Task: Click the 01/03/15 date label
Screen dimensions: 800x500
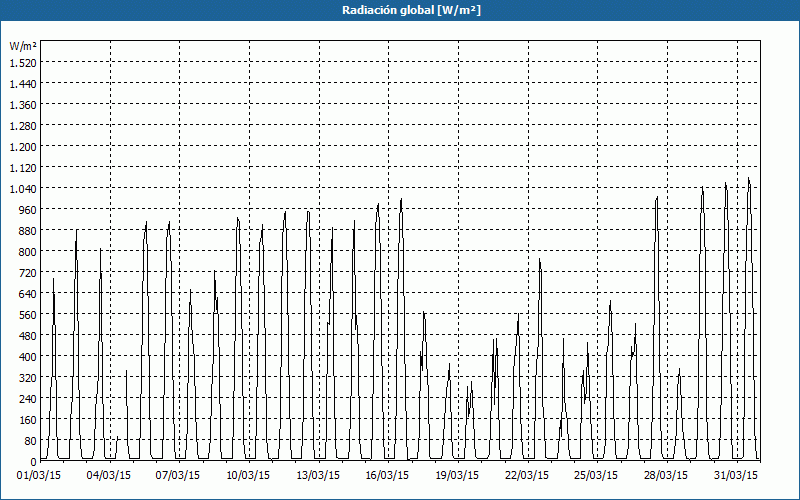Action: point(39,476)
